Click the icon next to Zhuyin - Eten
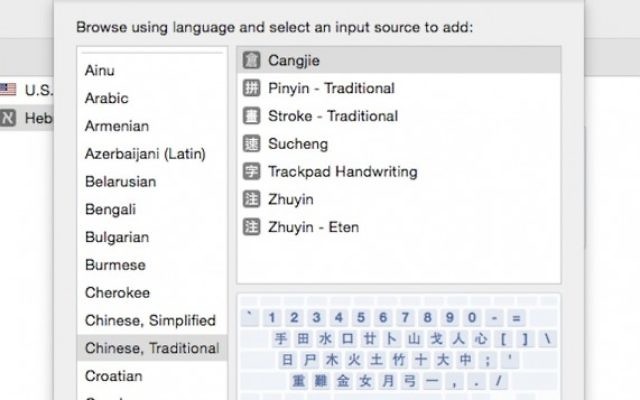Screen dimensions: 640x400 point(251,227)
